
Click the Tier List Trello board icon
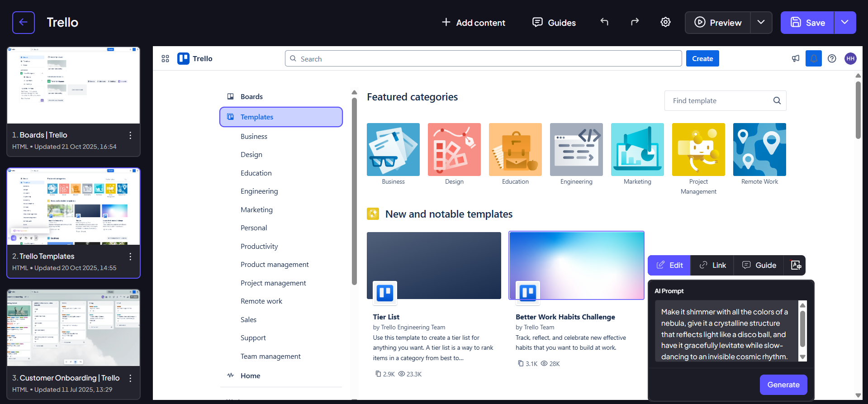(385, 293)
